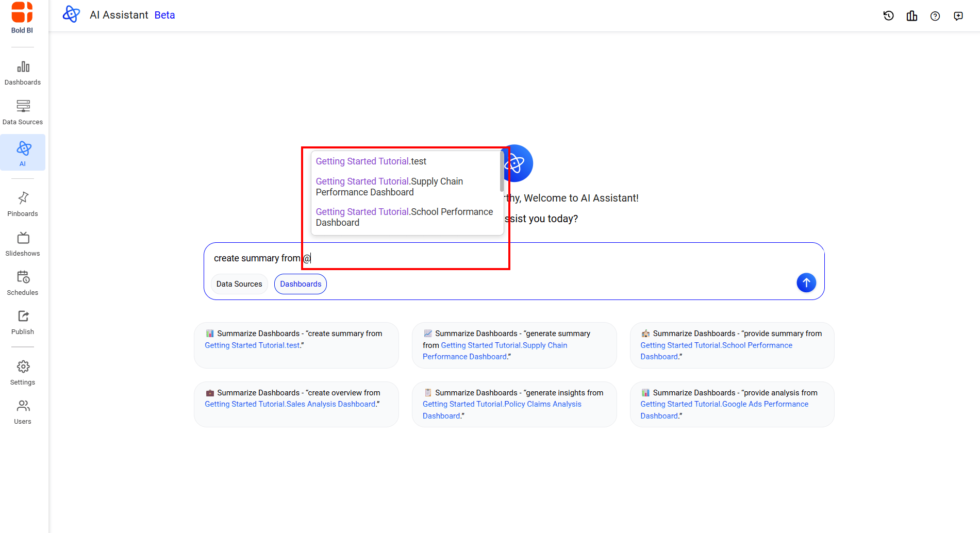Open Schedules page
Image resolution: width=980 pixels, height=533 pixels.
click(x=23, y=283)
